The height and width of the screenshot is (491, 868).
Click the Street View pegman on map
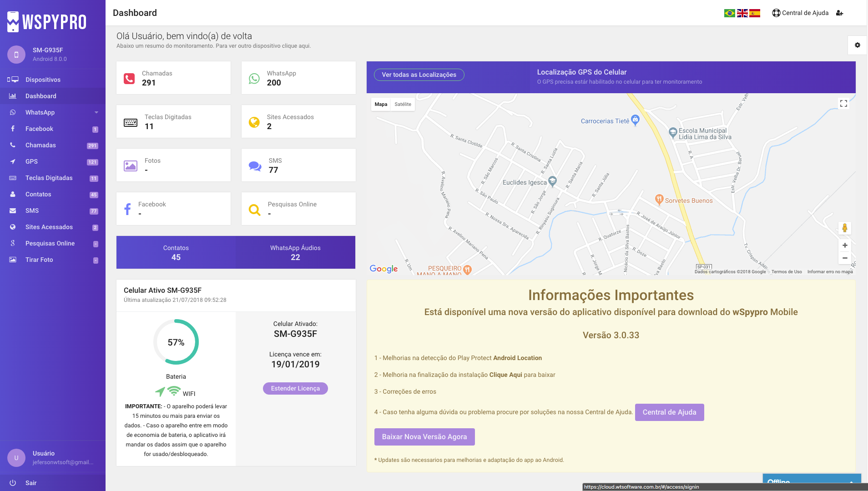(x=844, y=228)
